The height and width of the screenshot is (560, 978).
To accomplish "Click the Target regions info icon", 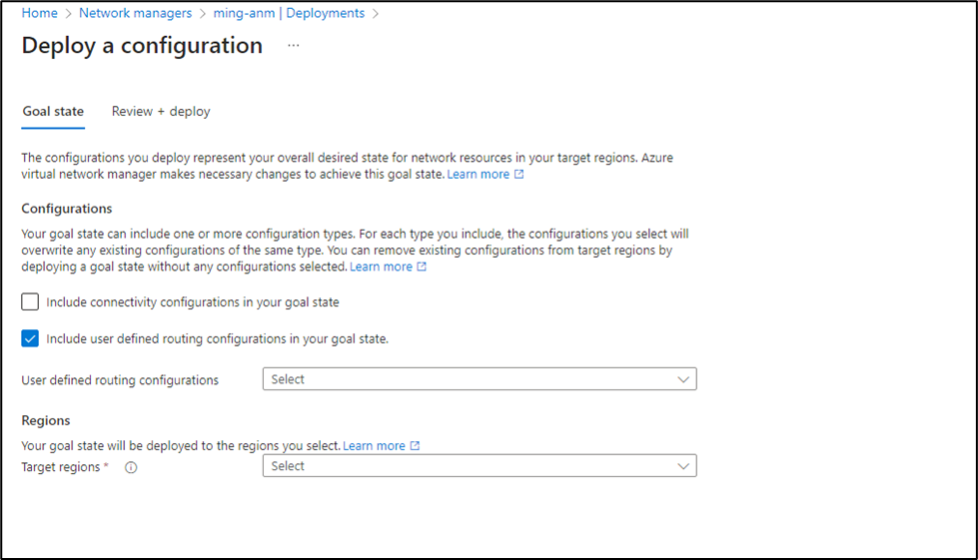I will (x=131, y=467).
